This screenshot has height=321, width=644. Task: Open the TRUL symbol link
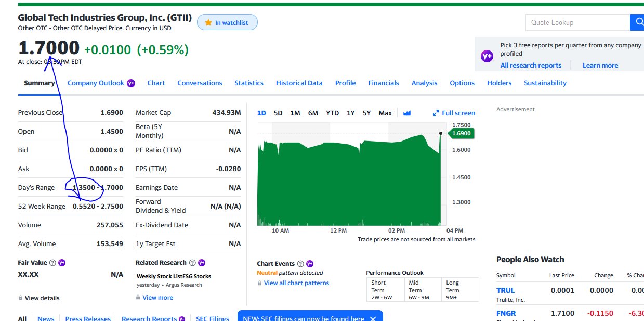coord(505,290)
